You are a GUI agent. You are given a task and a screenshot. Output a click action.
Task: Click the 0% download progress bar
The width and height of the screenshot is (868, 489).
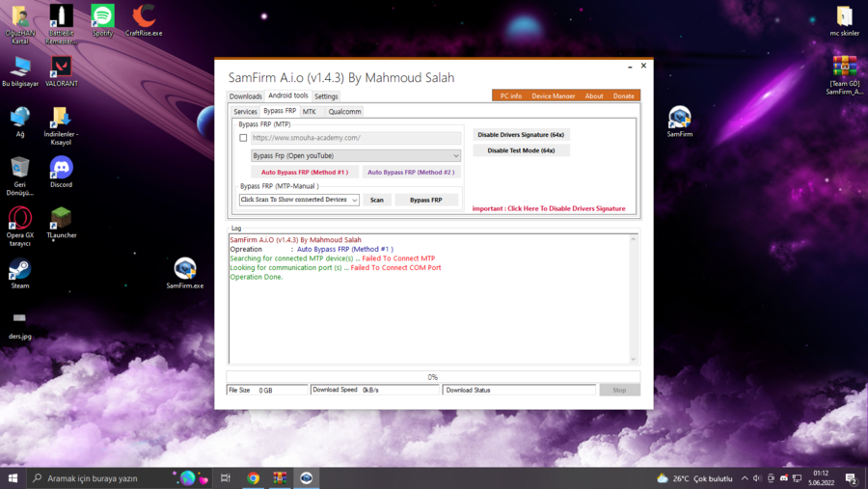point(433,376)
